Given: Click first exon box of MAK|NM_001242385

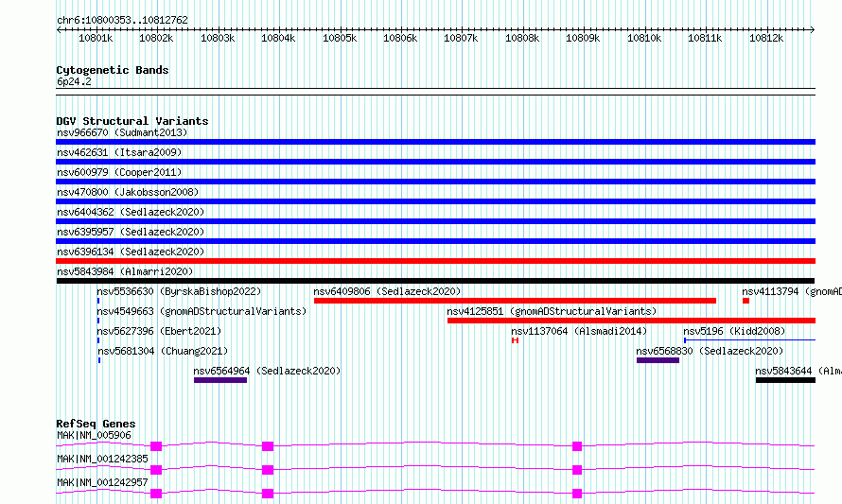Looking at the screenshot, I should [x=156, y=470].
